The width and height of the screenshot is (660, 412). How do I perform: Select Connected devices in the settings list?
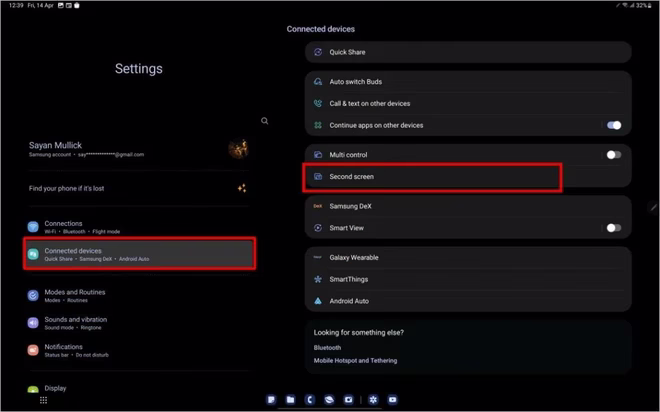click(139, 254)
